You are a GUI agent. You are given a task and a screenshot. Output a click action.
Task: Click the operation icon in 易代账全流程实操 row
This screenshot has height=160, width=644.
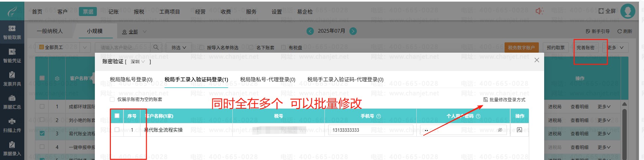click(x=520, y=130)
